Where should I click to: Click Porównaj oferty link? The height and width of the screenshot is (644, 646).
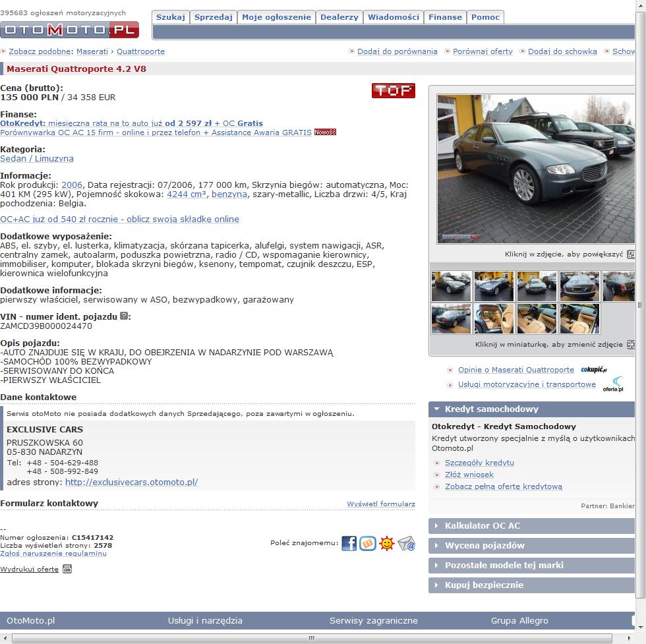click(x=483, y=51)
